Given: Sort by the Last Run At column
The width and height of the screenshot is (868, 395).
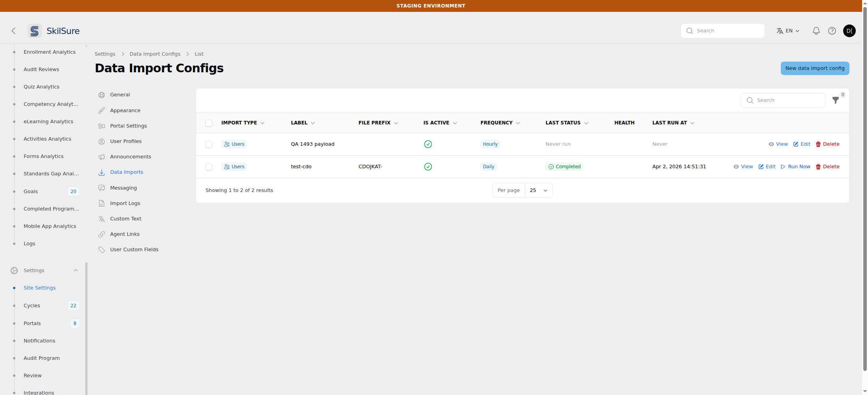Looking at the screenshot, I should (673, 123).
